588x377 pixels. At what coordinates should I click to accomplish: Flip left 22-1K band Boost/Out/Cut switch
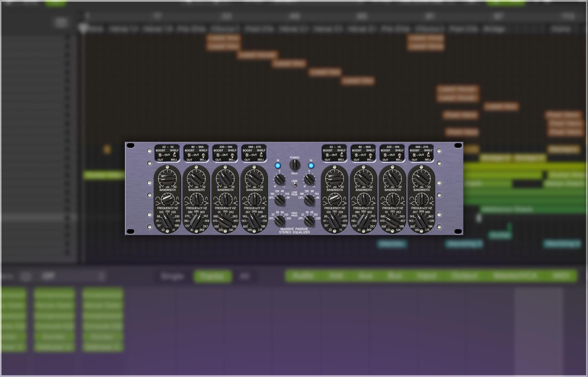pyautogui.click(x=160, y=155)
